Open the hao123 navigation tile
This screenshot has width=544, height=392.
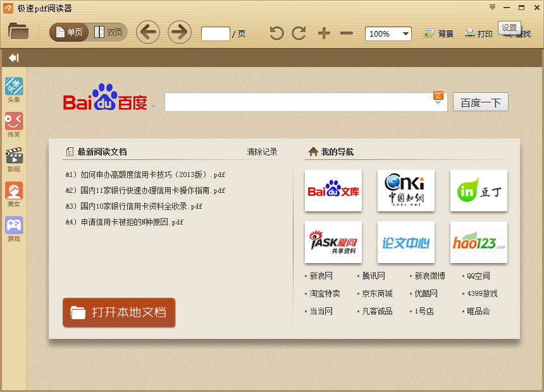[x=479, y=242]
